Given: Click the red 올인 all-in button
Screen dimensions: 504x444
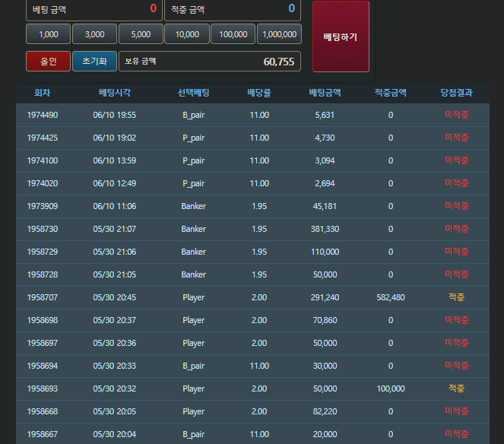Looking at the screenshot, I should [x=48, y=61].
